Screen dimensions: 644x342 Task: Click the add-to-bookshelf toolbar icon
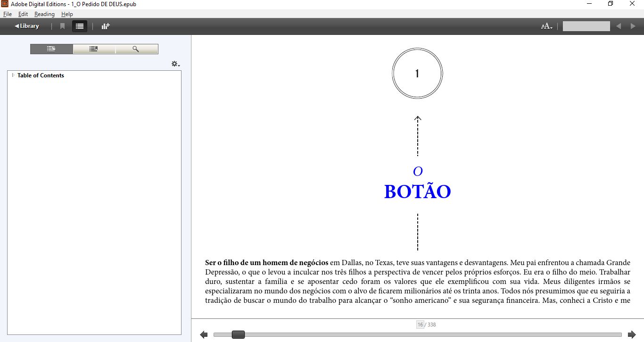(x=106, y=26)
